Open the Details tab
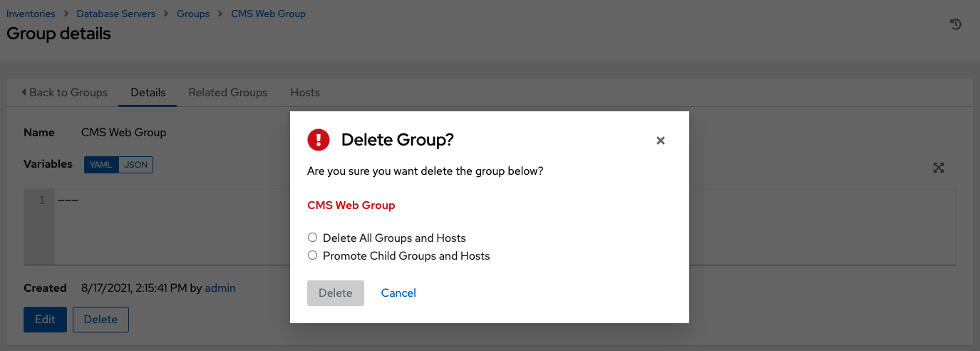The width and height of the screenshot is (980, 351). [x=148, y=93]
